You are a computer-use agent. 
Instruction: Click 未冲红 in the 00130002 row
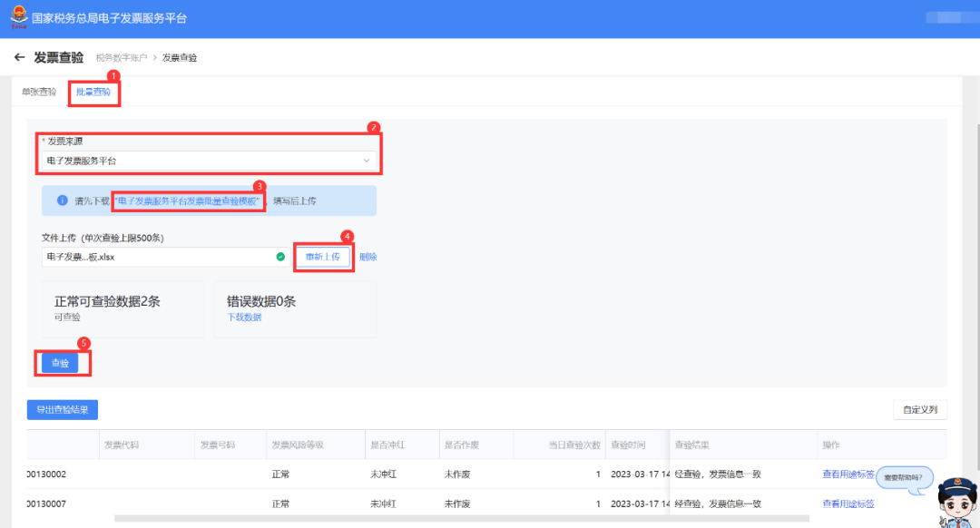coord(383,474)
